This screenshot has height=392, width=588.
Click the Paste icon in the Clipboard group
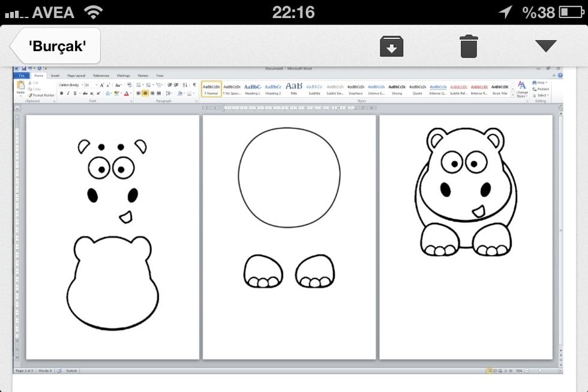click(20, 87)
